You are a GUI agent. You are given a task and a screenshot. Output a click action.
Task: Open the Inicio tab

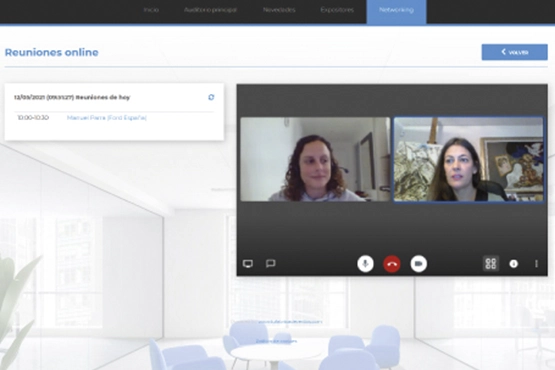pyautogui.click(x=151, y=10)
